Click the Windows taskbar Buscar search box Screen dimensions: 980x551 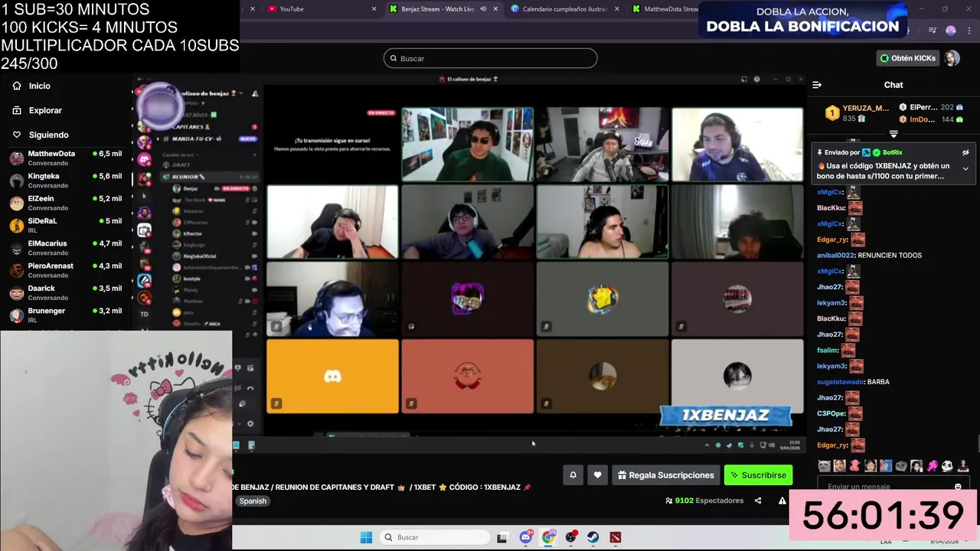(435, 537)
